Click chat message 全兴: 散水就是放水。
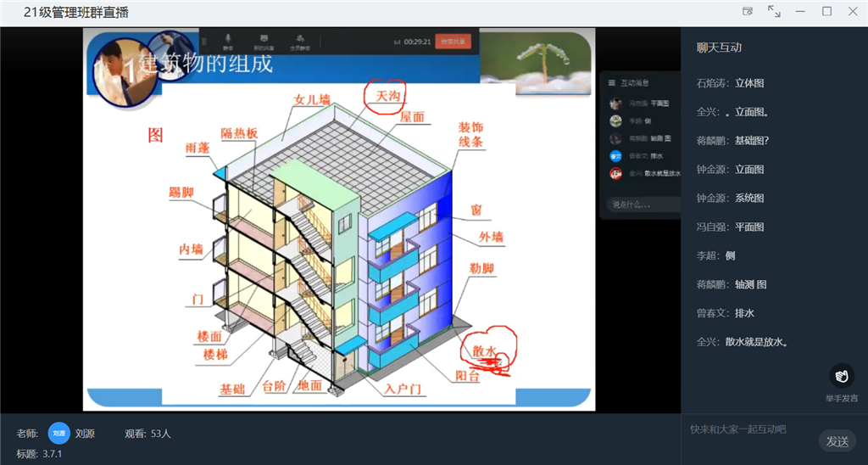 [743, 343]
